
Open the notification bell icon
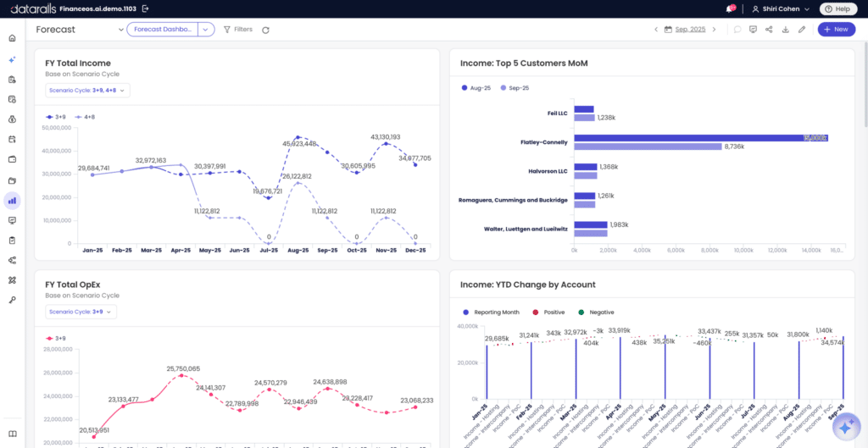(731, 8)
